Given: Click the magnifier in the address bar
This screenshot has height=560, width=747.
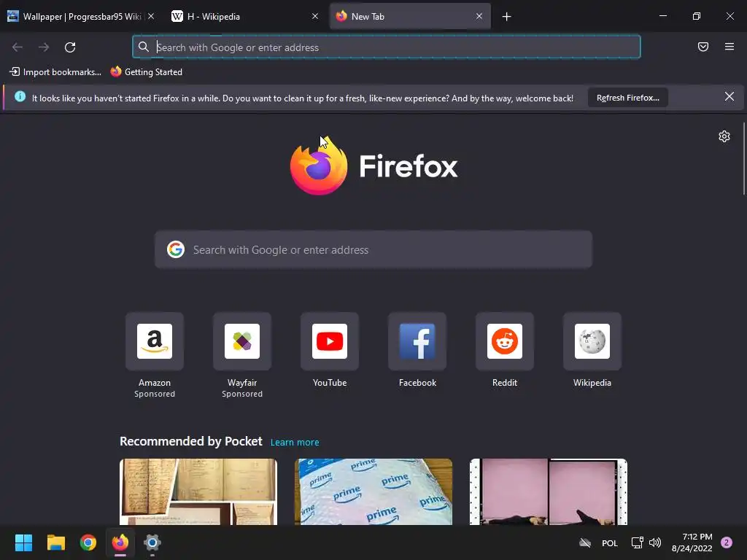Looking at the screenshot, I should click(x=144, y=47).
